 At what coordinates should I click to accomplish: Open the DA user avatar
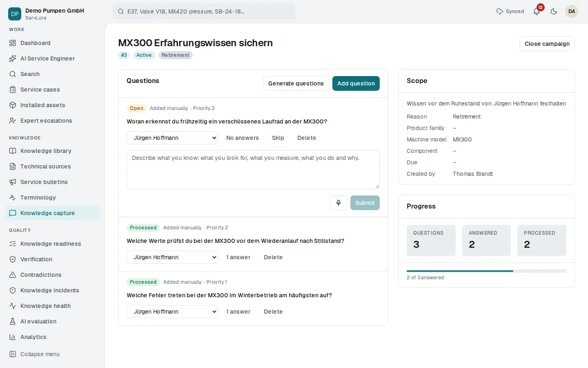coord(572,11)
